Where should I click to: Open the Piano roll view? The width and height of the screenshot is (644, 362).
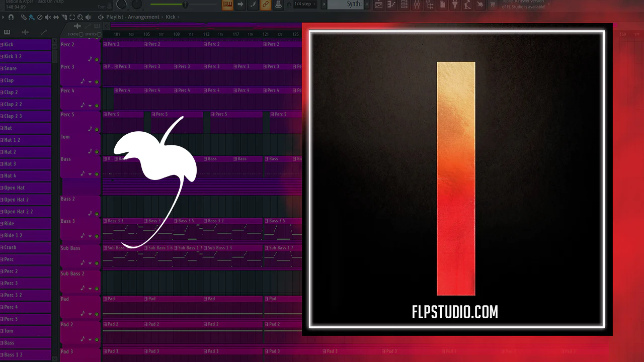click(x=391, y=5)
